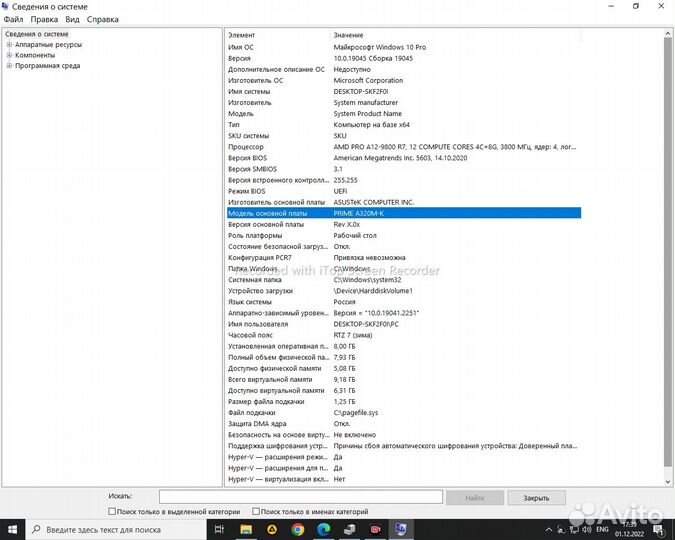
Task: Click the Найти button
Action: pos(475,497)
